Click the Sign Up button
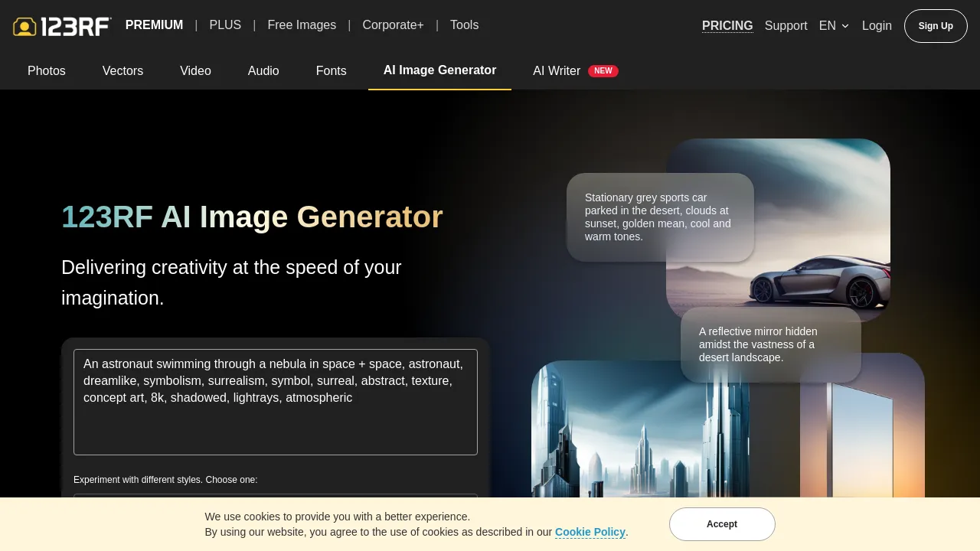The image size is (980, 551). (x=936, y=25)
